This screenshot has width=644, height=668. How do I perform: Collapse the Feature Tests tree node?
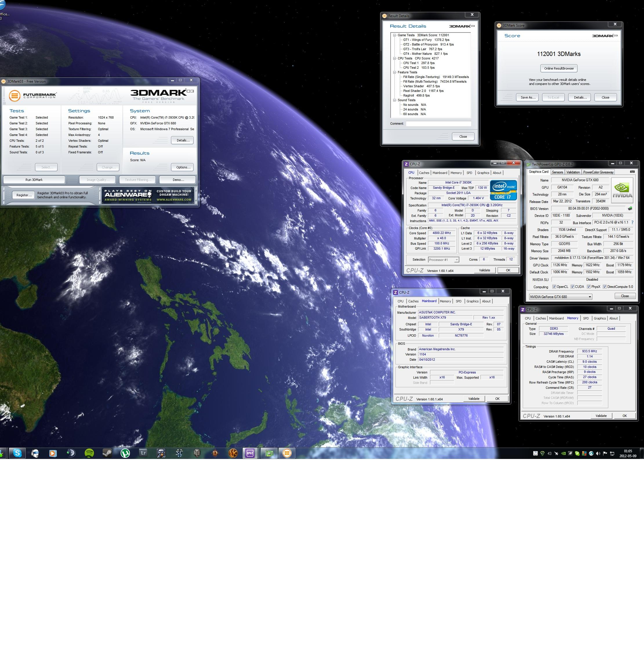pos(394,72)
